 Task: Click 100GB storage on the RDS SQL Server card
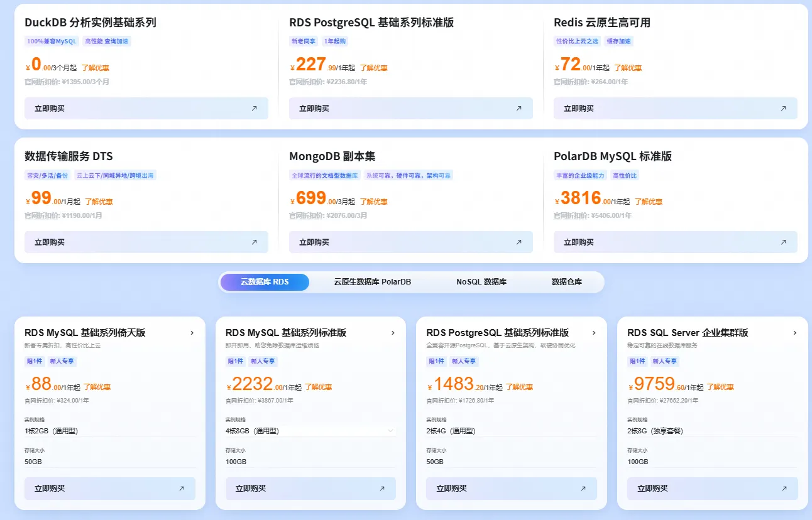tap(638, 462)
